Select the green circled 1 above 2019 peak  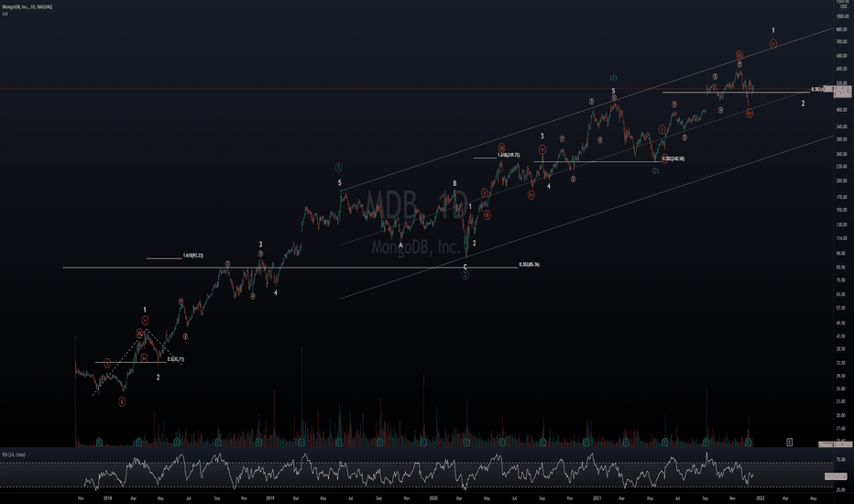coord(339,168)
